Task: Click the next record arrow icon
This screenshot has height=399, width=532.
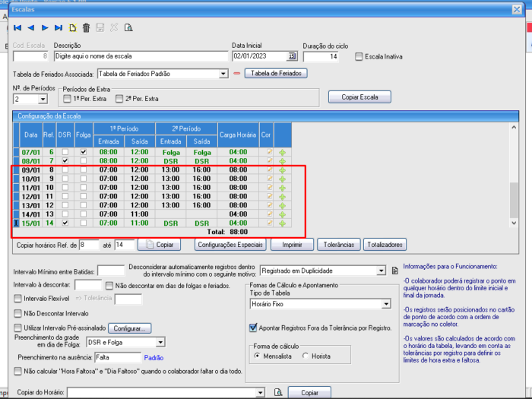Action: coord(45,28)
